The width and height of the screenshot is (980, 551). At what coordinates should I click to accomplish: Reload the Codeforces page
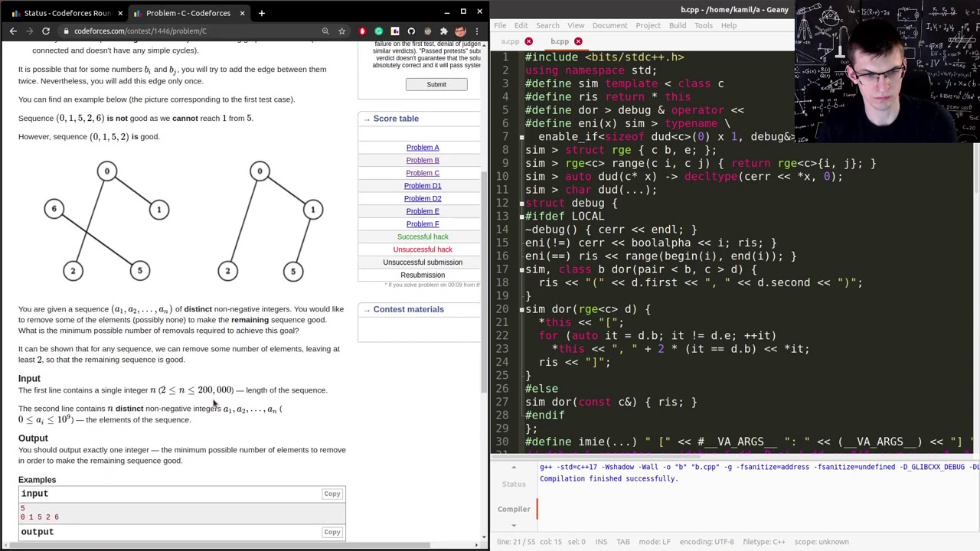pyautogui.click(x=46, y=31)
